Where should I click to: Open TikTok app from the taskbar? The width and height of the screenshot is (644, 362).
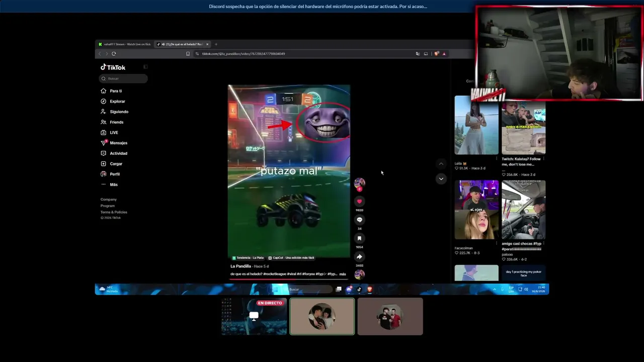pos(359,289)
